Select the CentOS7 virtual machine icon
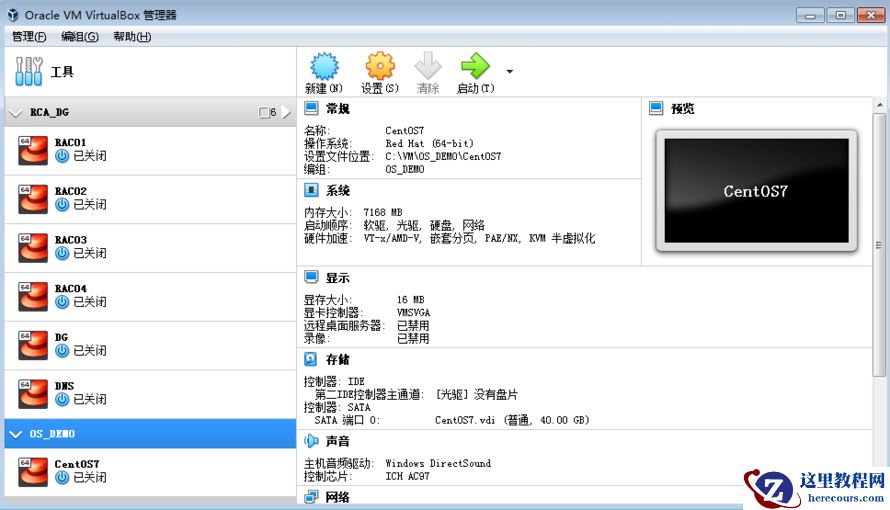 point(32,472)
